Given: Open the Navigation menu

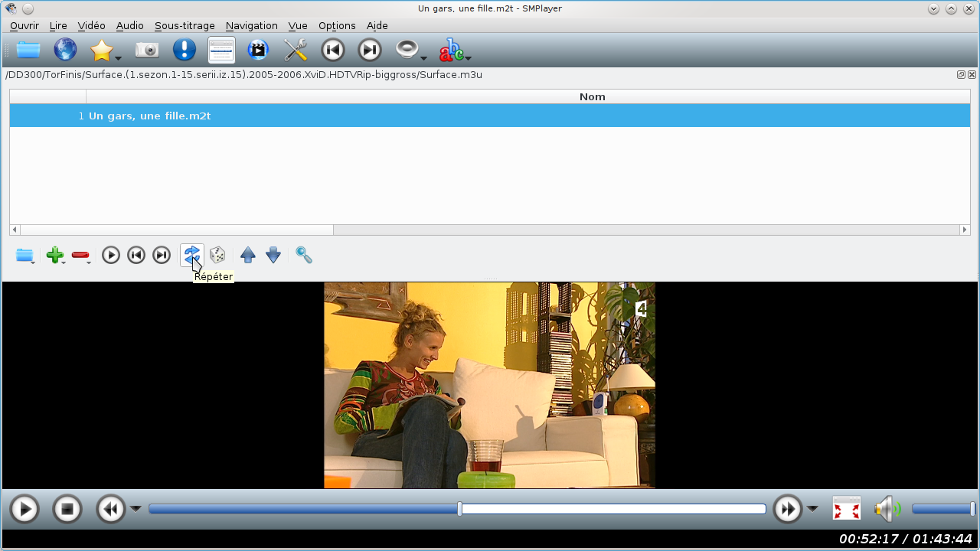Looking at the screenshot, I should pos(251,25).
